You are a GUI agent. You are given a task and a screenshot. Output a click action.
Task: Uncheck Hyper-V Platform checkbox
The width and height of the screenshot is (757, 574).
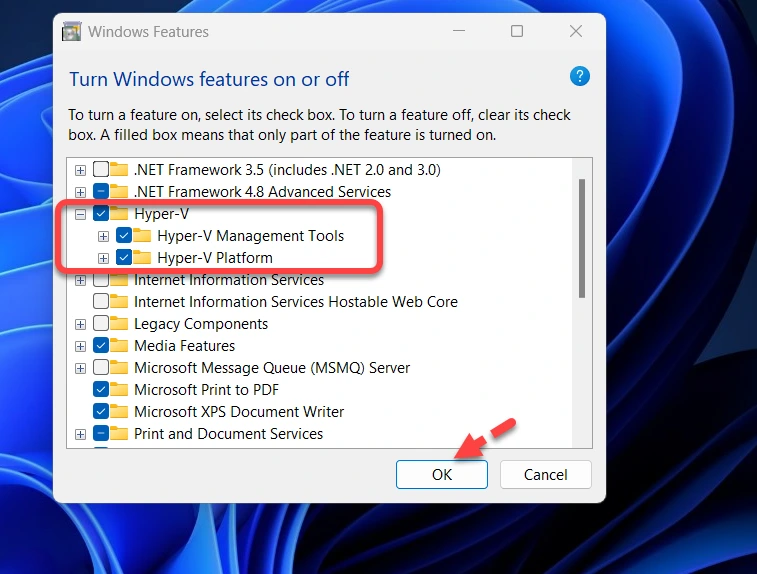coord(124,257)
